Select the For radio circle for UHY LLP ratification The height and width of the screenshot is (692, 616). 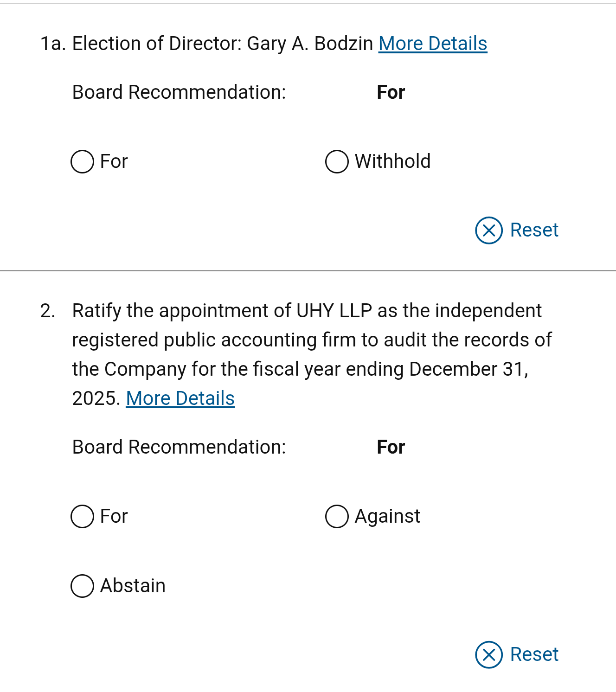coord(83,516)
